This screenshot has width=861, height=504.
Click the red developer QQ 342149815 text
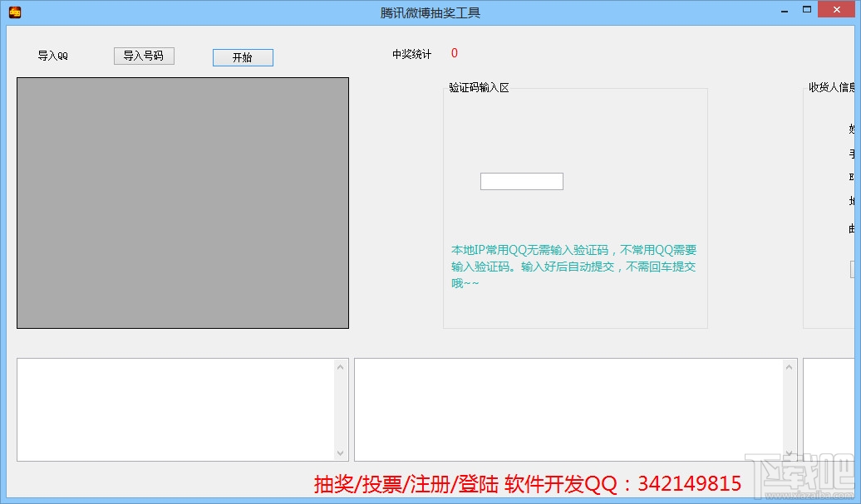point(528,484)
